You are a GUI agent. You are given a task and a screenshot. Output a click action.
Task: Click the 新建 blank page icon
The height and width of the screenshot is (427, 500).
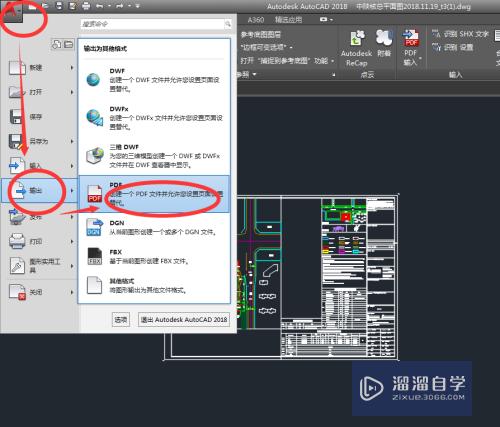[x=17, y=68]
